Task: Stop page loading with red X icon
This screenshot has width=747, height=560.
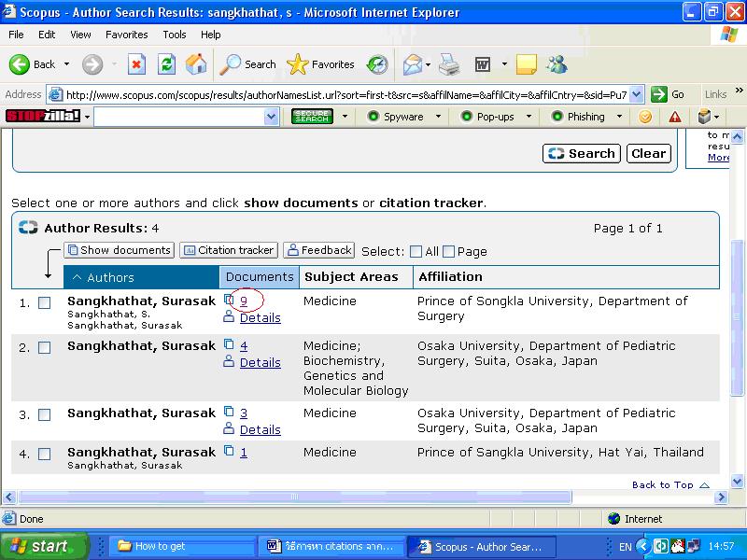Action: (x=136, y=64)
